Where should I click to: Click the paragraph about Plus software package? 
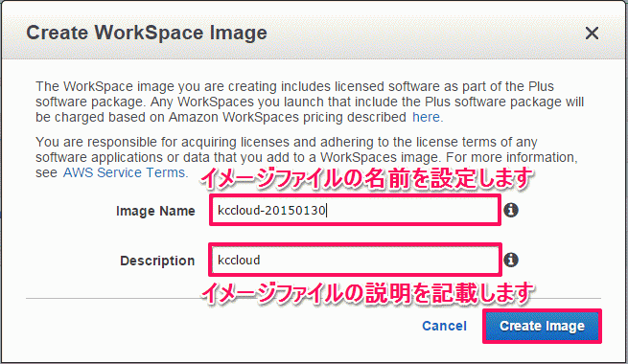click(x=310, y=102)
